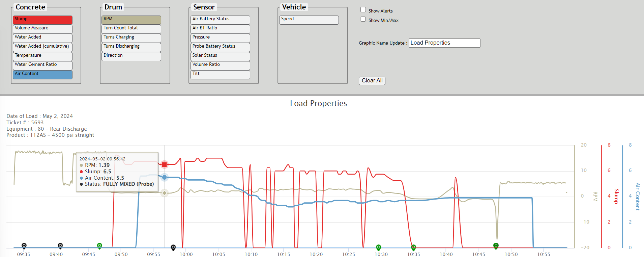Screen dimensions: 644x258
Task: Click the green map pin near 10:47
Action: (496, 246)
